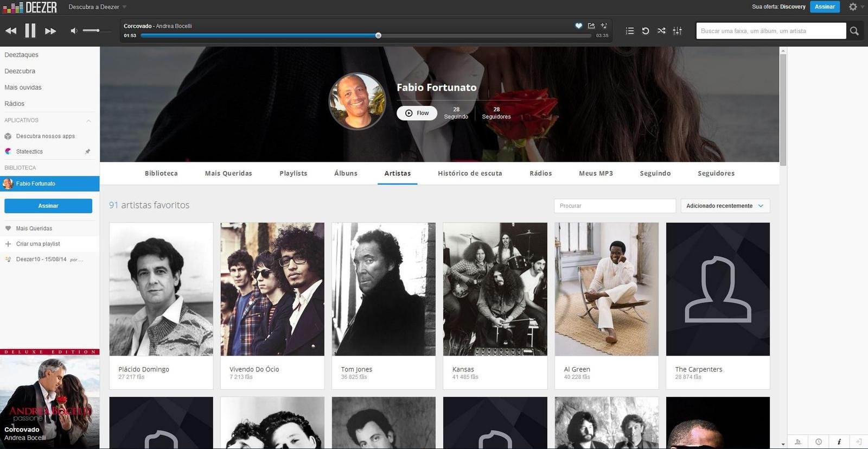Open the 28 Seguindo count
Viewport: 868px width, 449px height.
(456, 113)
